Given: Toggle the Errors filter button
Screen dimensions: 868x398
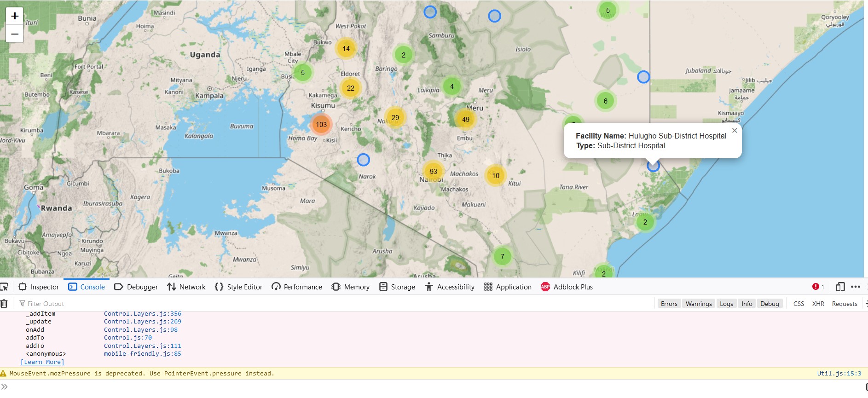Looking at the screenshot, I should (669, 304).
